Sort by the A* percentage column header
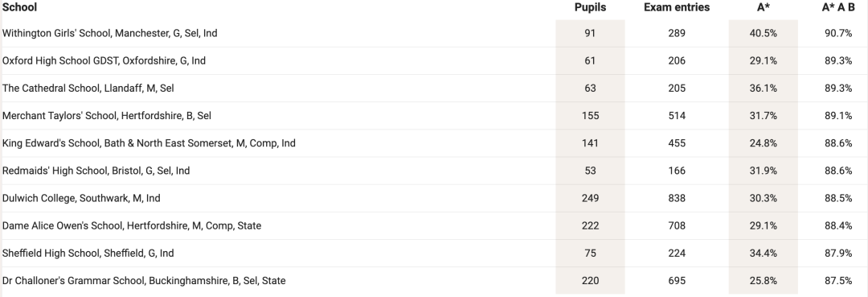This screenshot has width=868, height=297. 764,7
